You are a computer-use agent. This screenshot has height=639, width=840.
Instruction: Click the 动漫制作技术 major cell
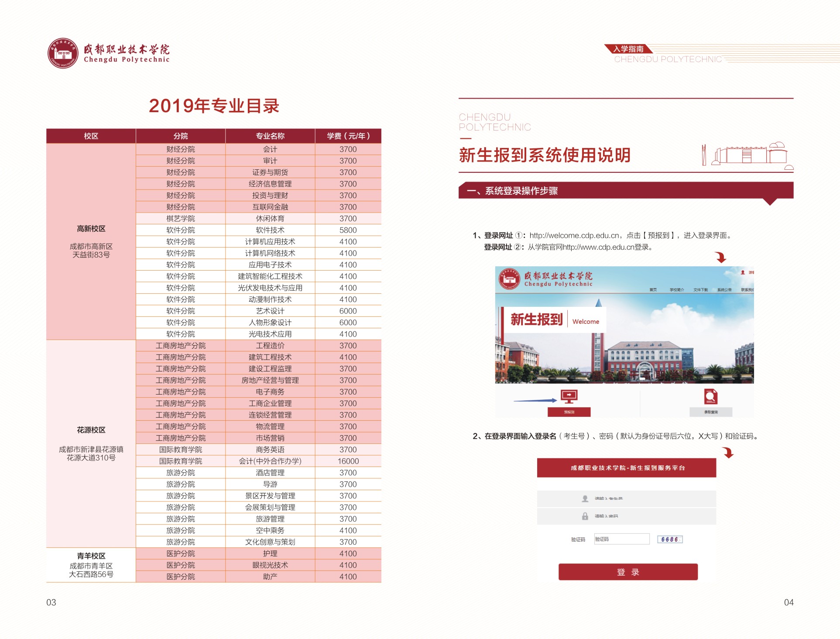pyautogui.click(x=270, y=299)
